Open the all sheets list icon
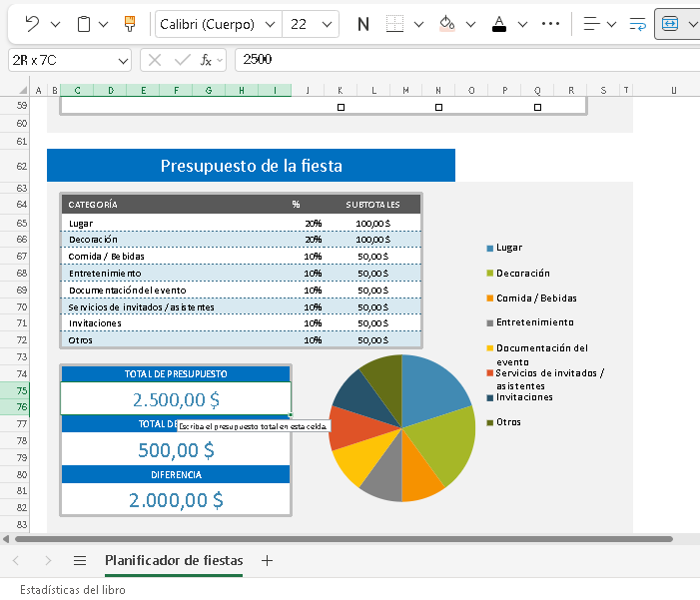Image resolution: width=700 pixels, height=600 pixels. click(80, 560)
